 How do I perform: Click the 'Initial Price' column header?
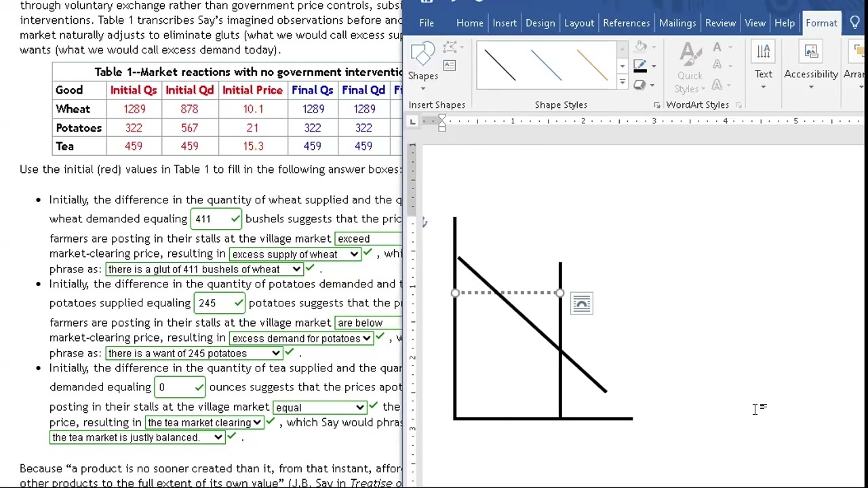pyautogui.click(x=252, y=90)
